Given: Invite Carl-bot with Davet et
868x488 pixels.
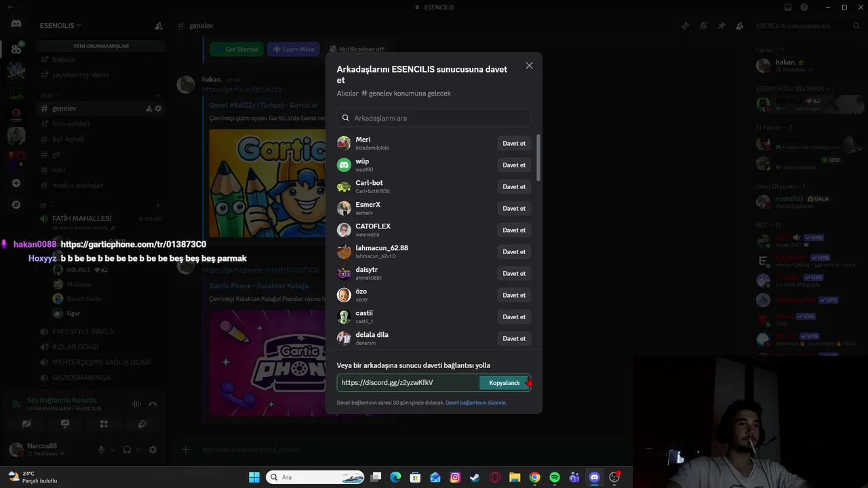Looking at the screenshot, I should click(x=514, y=187).
